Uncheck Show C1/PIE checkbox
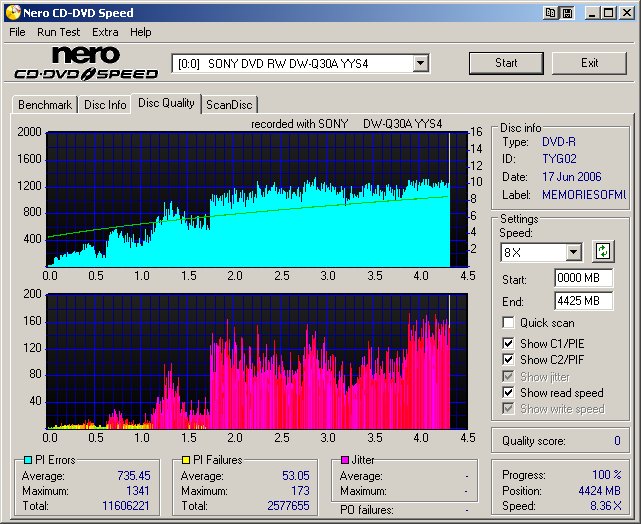Image resolution: width=641 pixels, height=524 pixels. click(508, 343)
